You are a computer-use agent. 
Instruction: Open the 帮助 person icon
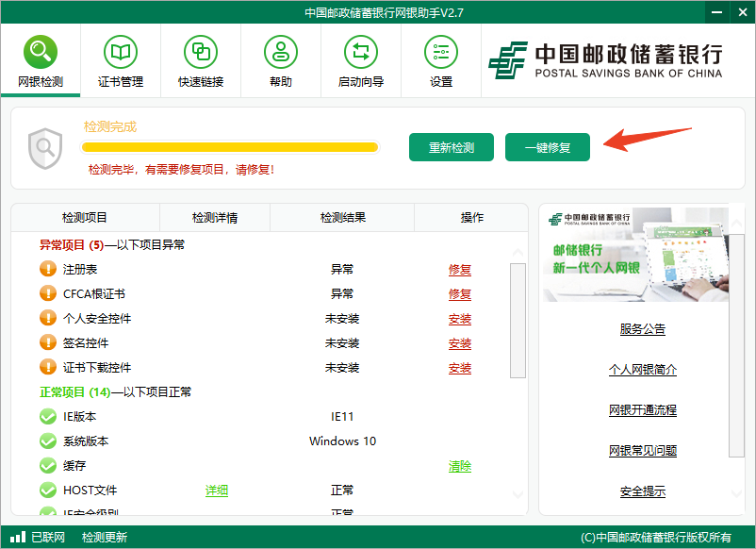[281, 52]
